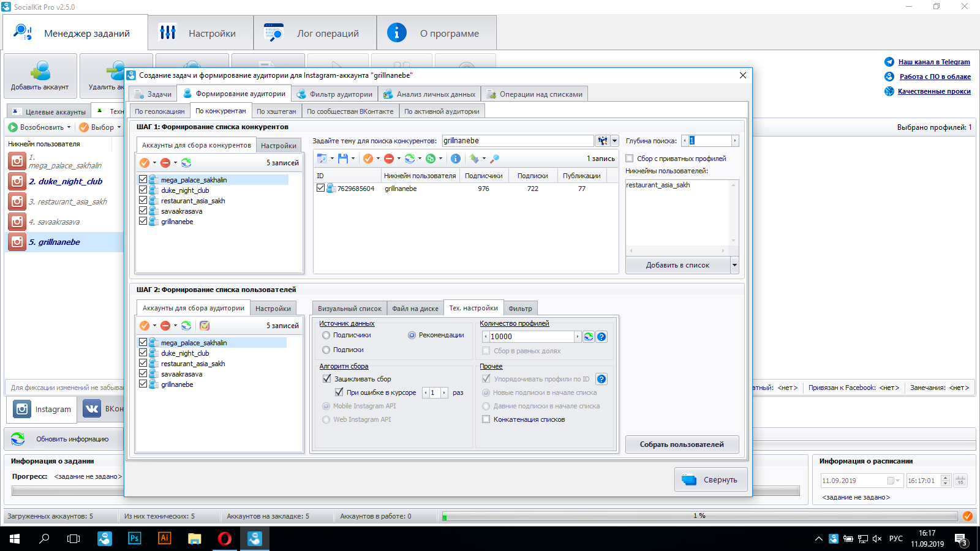Select 'Подписчики' radio button as data source

click(x=326, y=335)
